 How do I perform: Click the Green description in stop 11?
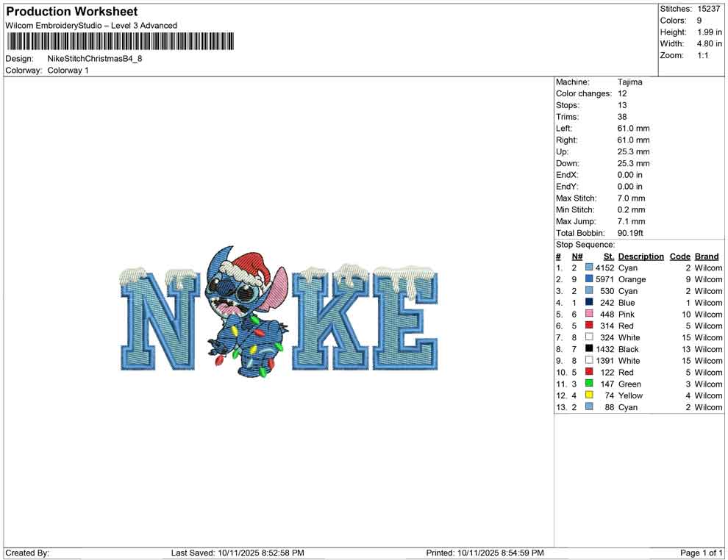point(629,384)
